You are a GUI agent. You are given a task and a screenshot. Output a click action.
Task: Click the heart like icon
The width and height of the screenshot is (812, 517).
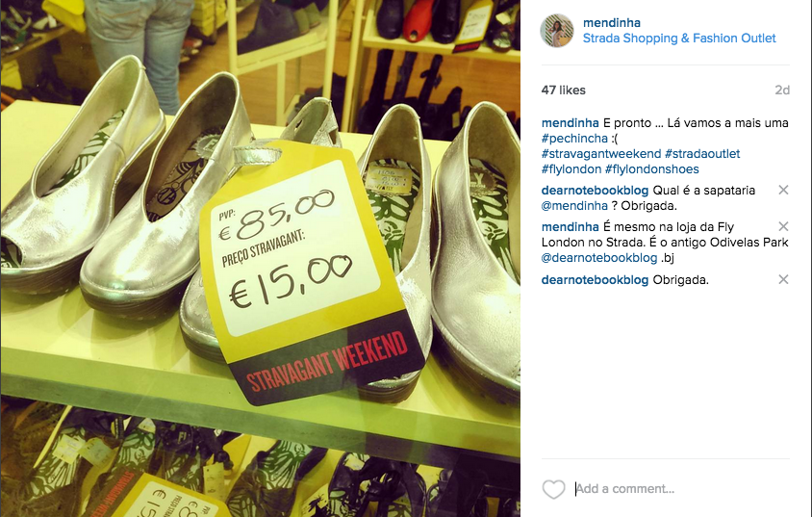[553, 489]
